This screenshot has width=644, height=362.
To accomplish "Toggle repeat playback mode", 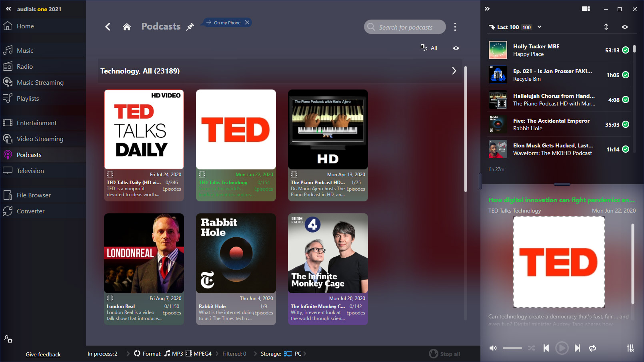I will pos(592,348).
